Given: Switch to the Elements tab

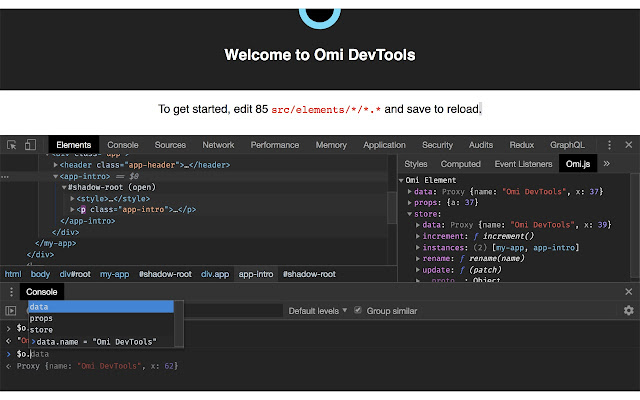Looking at the screenshot, I should click(x=73, y=145).
